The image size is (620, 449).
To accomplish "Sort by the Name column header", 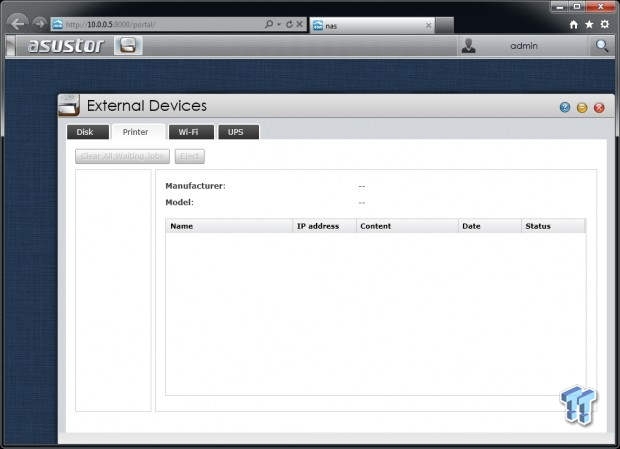I will pyautogui.click(x=229, y=226).
